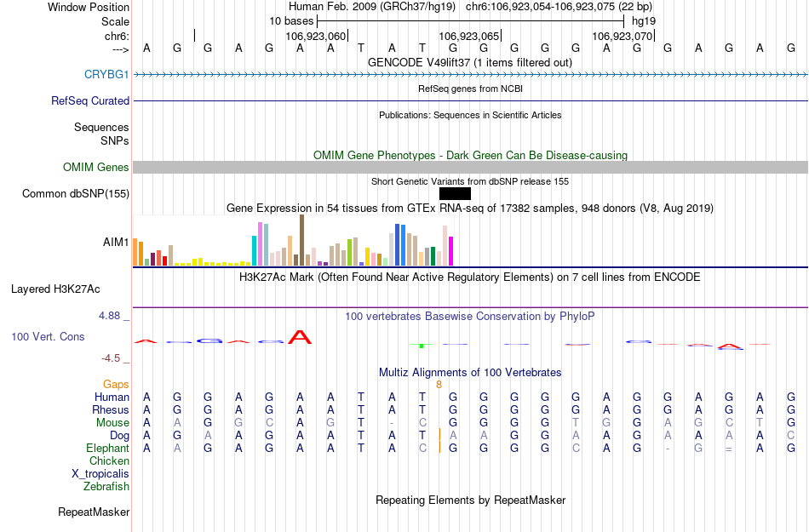Click the -4.5 PhyloP lower limit value
The image size is (809, 532).
(111, 358)
